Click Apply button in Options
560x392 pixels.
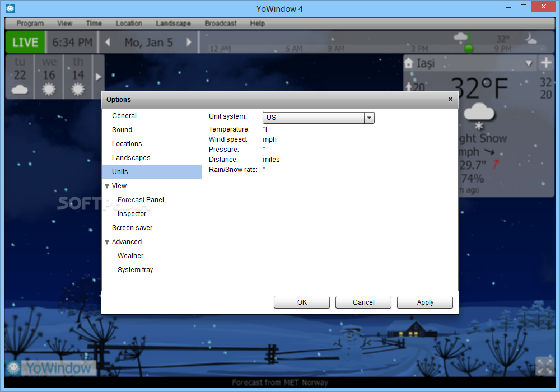[x=425, y=302]
